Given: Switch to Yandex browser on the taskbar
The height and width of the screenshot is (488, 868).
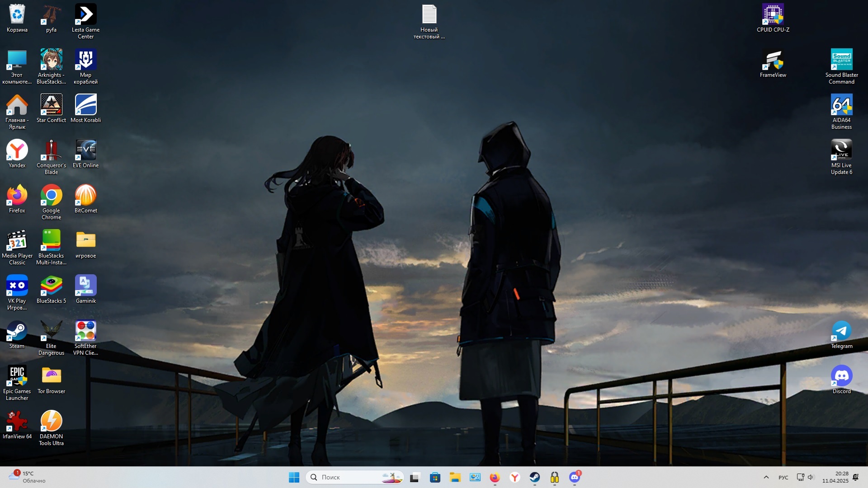Looking at the screenshot, I should pos(514,477).
